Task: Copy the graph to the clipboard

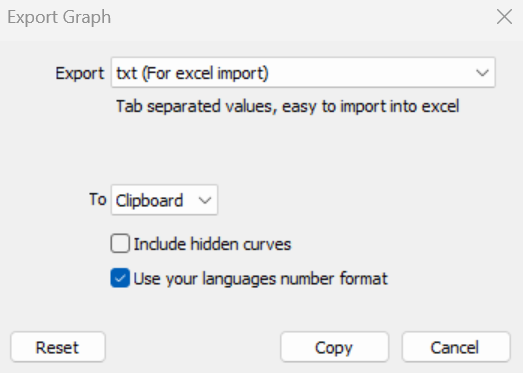Action: [335, 347]
